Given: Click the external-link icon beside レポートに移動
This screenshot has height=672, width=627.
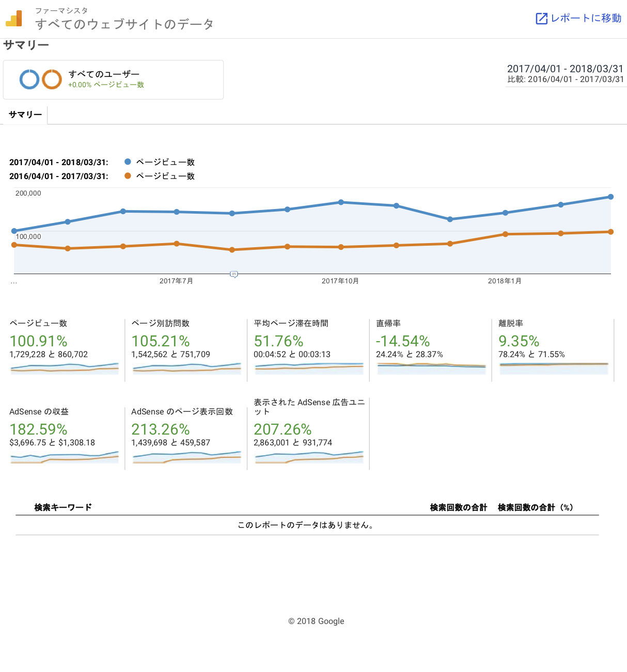Looking at the screenshot, I should (x=541, y=19).
